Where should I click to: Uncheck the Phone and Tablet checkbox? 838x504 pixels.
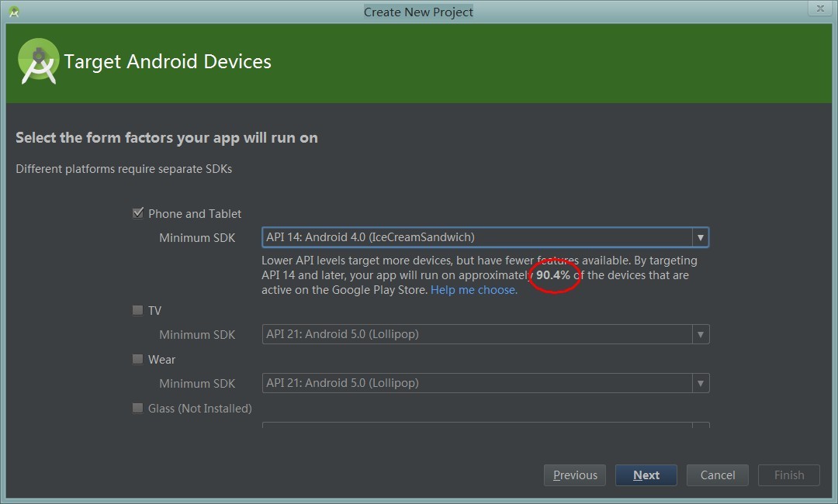pyautogui.click(x=138, y=213)
